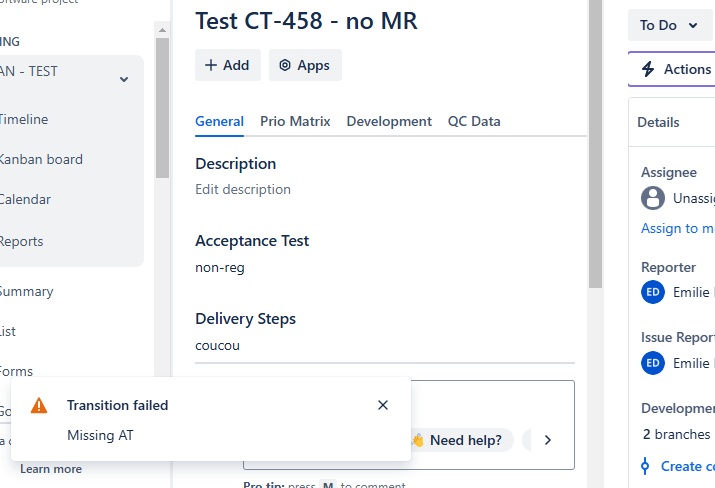Click the Actions lightning button

click(672, 69)
